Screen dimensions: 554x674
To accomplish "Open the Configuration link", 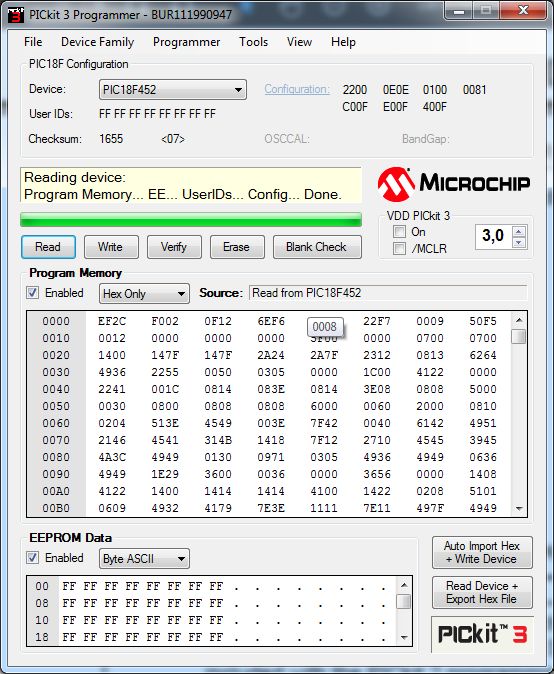I will 297,89.
